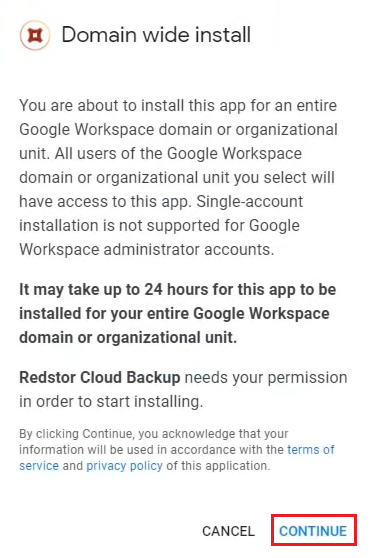Click the bold Redstor Cloud Backup name
371x558 pixels.
coord(100,378)
